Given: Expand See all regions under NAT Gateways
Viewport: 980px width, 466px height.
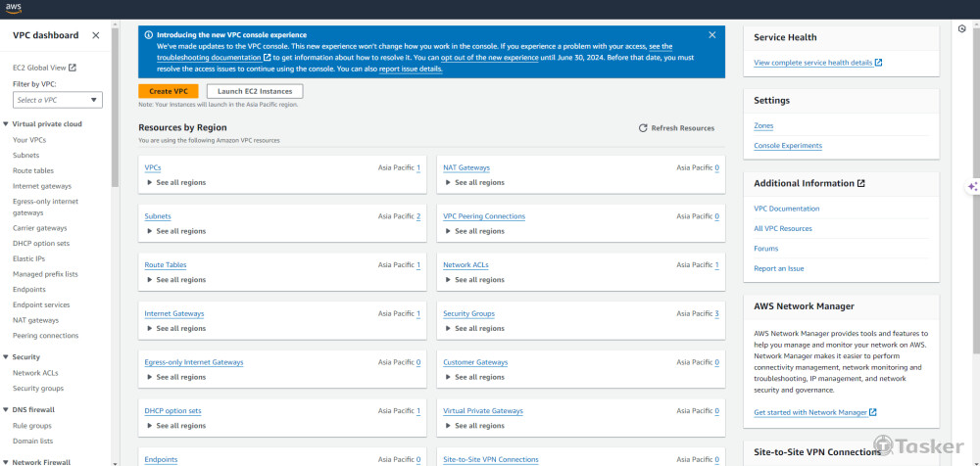Looking at the screenshot, I should (x=448, y=182).
